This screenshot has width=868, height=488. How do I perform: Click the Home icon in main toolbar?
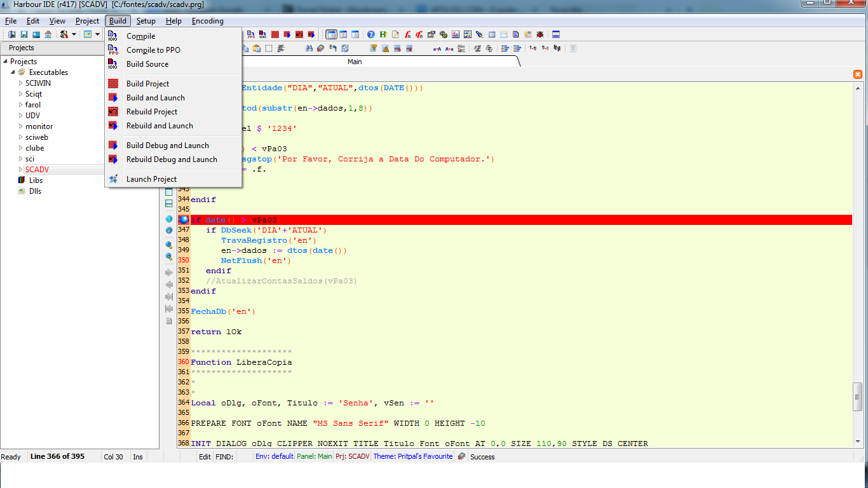click(x=48, y=34)
